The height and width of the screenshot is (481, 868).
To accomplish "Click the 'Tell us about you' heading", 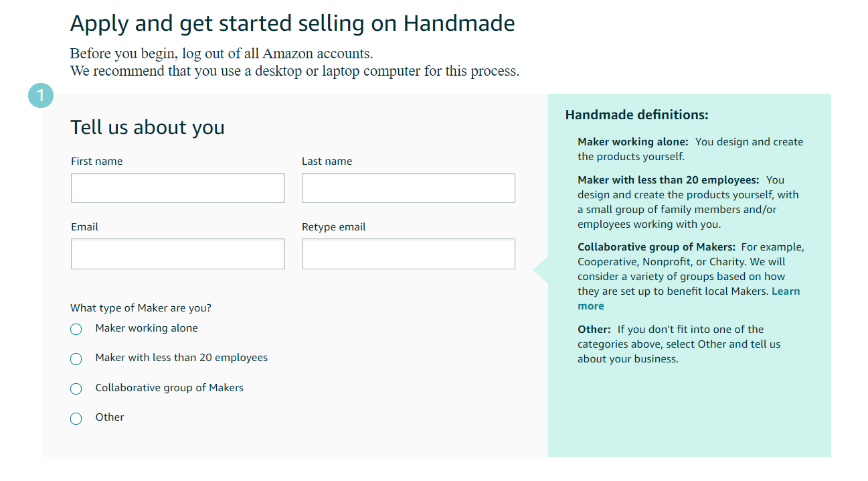I will tap(147, 127).
